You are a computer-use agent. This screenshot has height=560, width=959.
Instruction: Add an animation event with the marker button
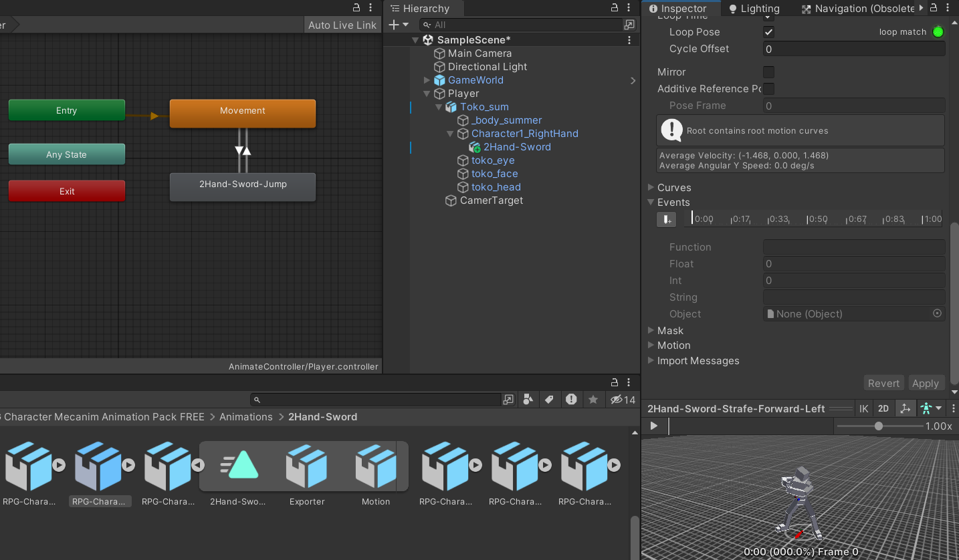coord(666,219)
